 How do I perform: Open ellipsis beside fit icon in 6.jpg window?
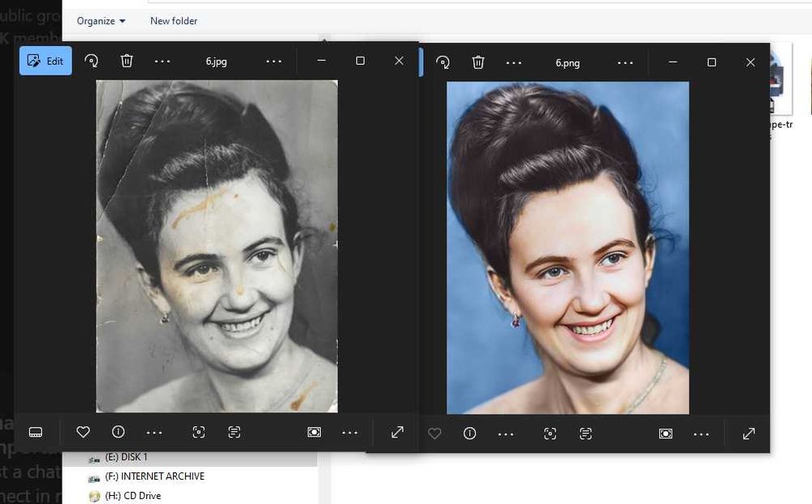pyautogui.click(x=349, y=433)
